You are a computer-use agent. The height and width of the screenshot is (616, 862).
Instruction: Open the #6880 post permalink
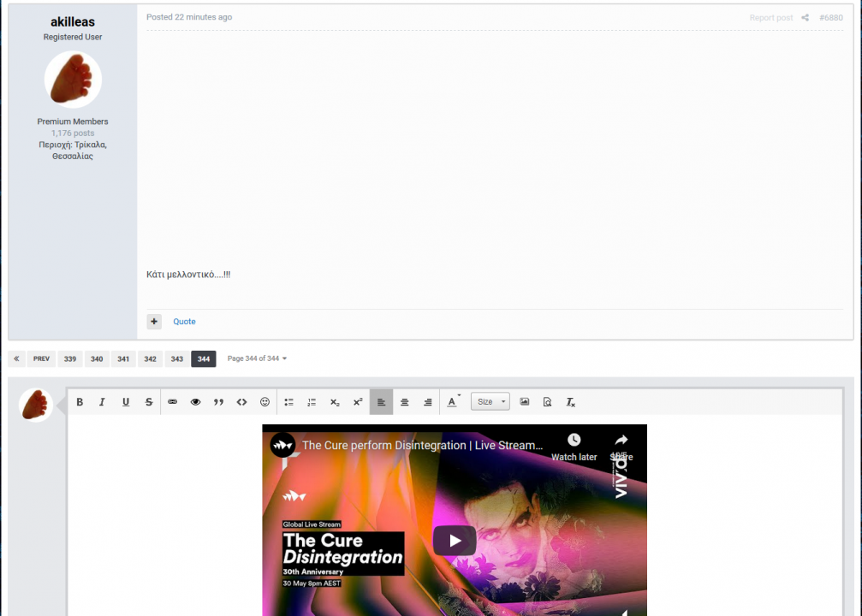click(830, 18)
